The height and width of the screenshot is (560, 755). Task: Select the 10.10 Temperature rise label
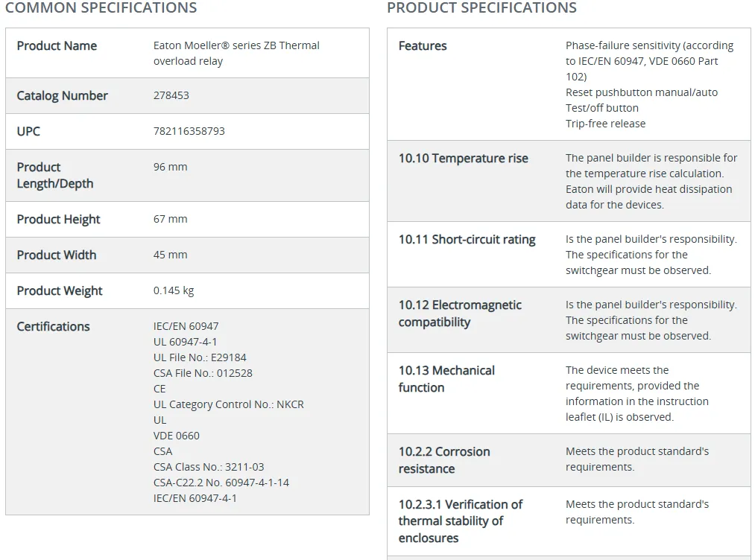click(x=463, y=158)
